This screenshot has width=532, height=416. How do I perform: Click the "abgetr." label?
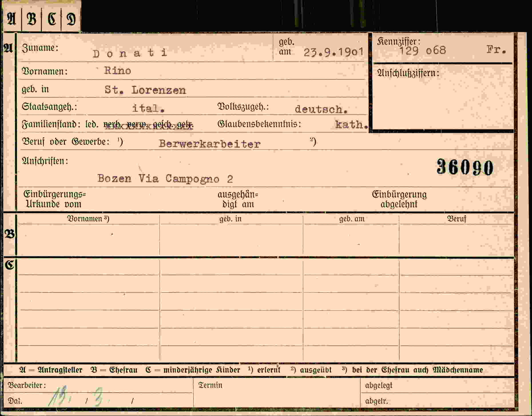(376, 401)
